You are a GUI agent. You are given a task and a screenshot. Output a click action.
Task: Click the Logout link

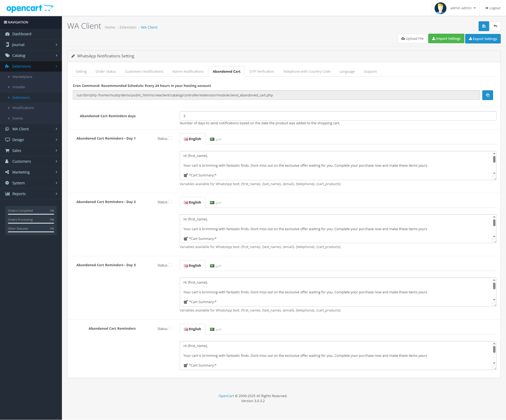tap(493, 8)
